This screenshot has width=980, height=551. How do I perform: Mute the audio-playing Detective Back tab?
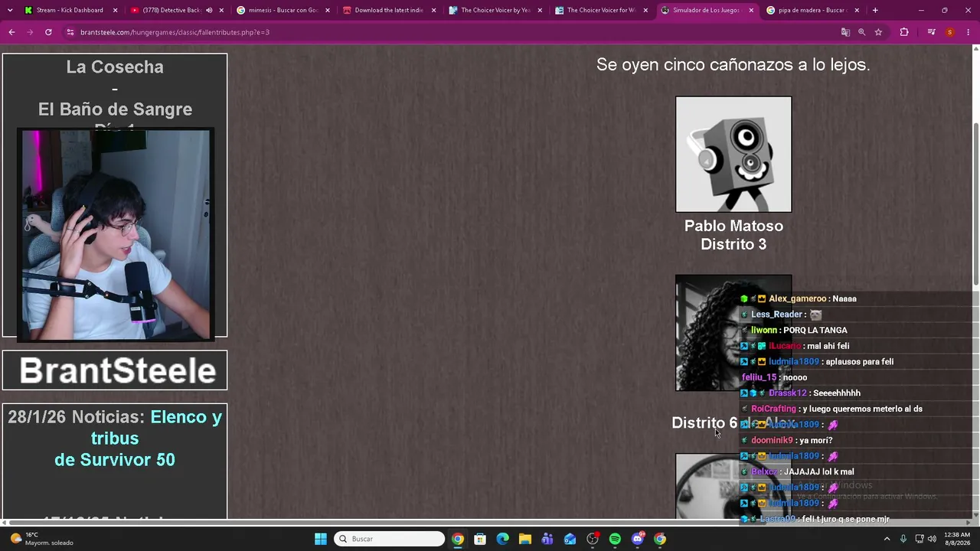209,10
